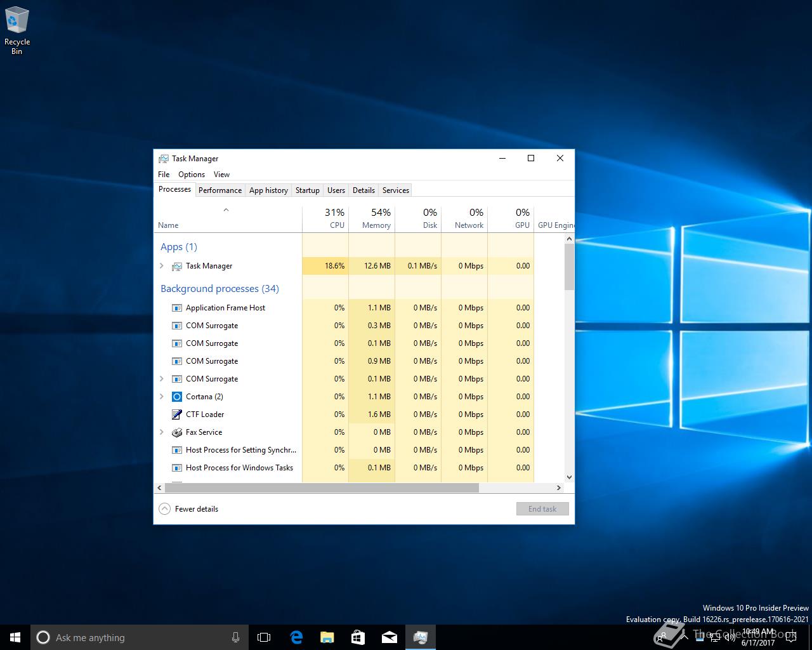The height and width of the screenshot is (650, 812).
Task: Click the Cortana process icon
Action: coord(177,397)
